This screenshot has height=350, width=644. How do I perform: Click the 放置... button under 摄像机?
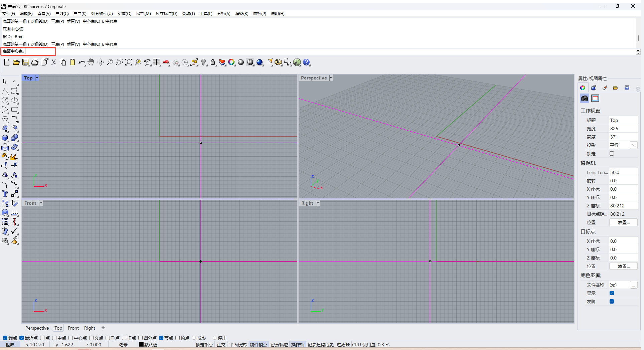coord(623,222)
